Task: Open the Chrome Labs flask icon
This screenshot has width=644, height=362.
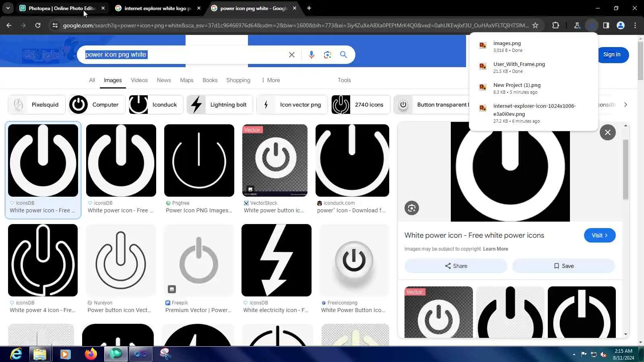Action: tap(577, 25)
